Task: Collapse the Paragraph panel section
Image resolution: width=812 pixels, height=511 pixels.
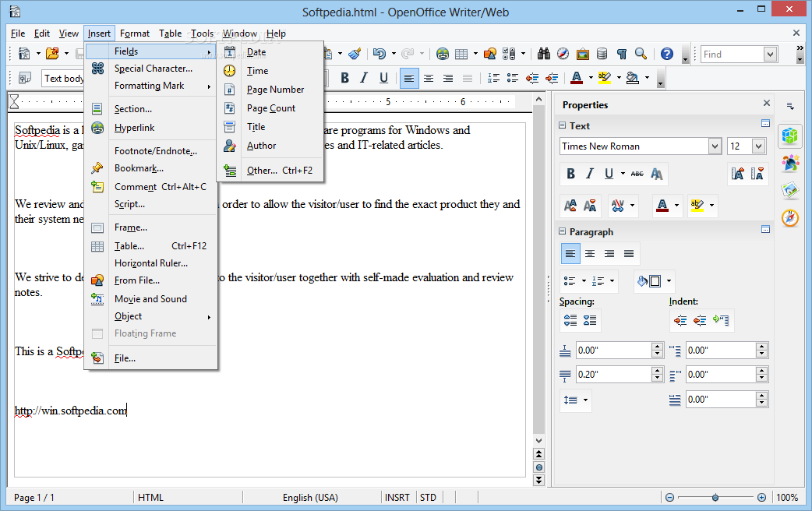Action: pyautogui.click(x=563, y=231)
